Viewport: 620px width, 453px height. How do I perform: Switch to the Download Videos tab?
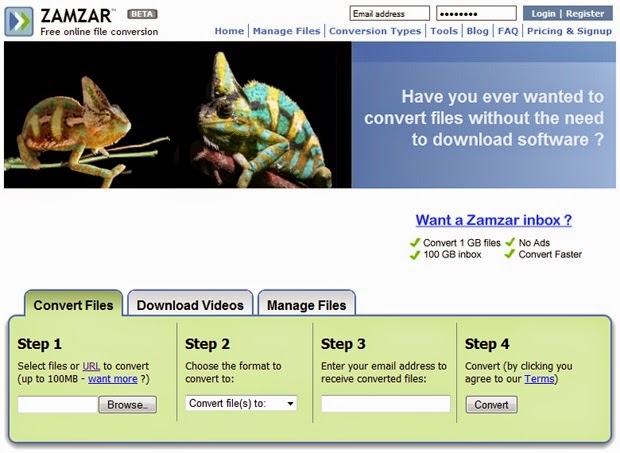[x=190, y=303]
